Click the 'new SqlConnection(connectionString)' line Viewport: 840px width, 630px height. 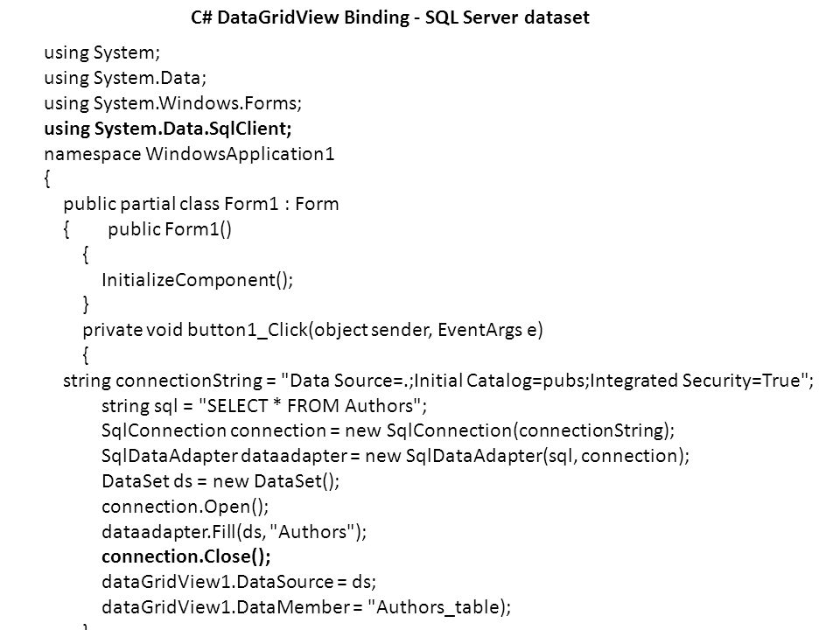click(x=388, y=430)
